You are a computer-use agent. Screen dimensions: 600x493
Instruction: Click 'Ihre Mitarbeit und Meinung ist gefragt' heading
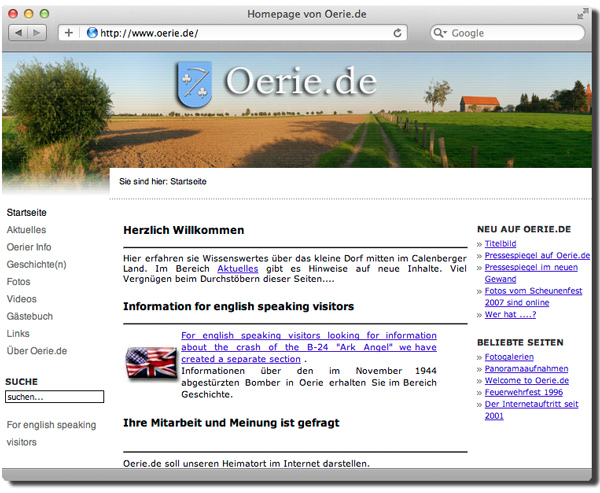tap(231, 423)
